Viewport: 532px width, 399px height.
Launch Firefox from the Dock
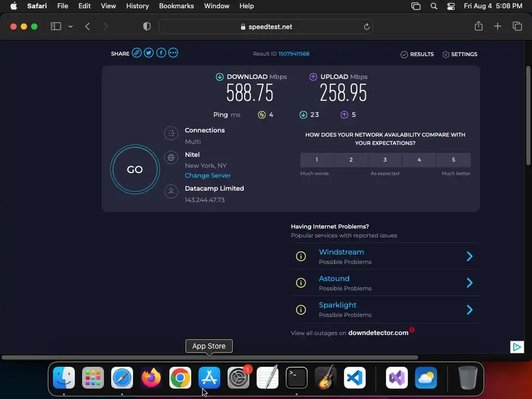[151, 378]
